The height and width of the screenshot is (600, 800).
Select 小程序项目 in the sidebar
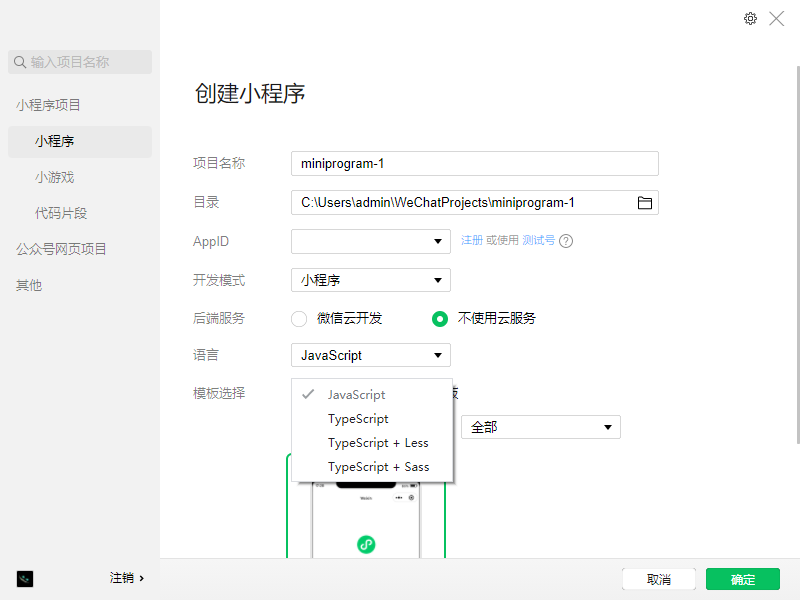click(48, 105)
